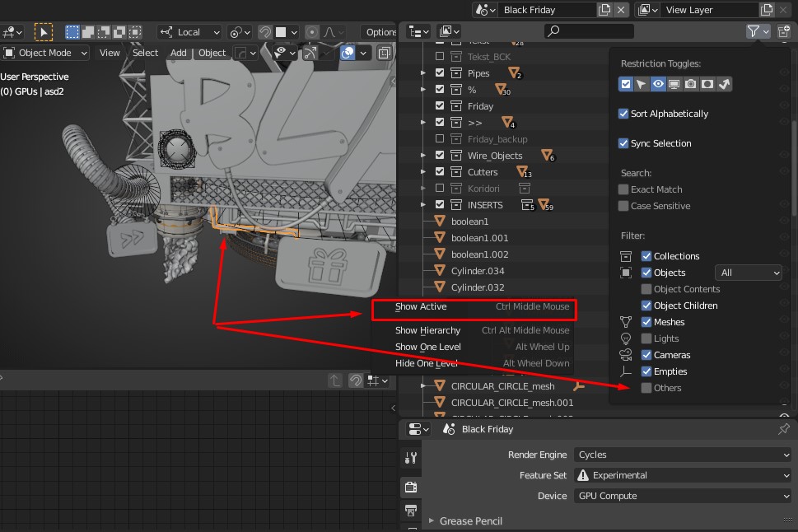Open the Output properties tab icon
Image resolution: width=798 pixels, height=532 pixels.
click(411, 510)
